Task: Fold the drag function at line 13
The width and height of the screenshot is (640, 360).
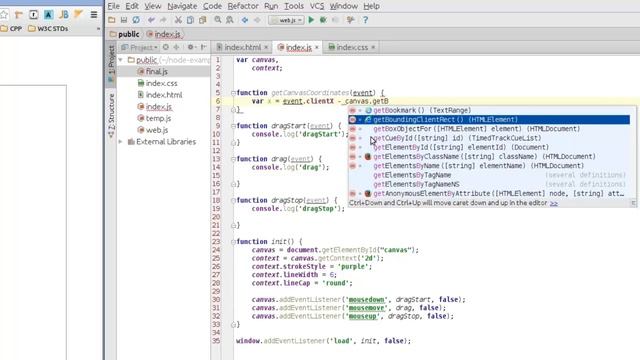Action: pyautogui.click(x=233, y=159)
